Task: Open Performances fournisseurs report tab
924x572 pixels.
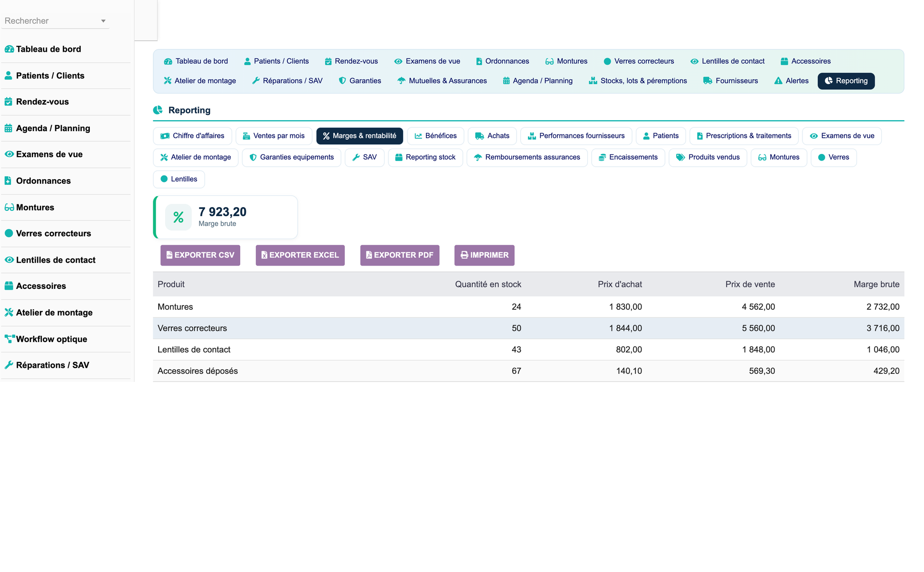Action: pos(576,136)
